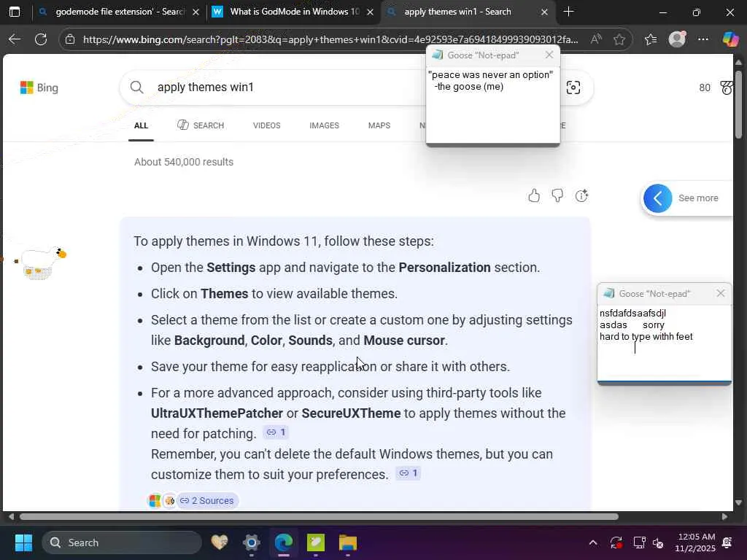Open the Favorites list icon
This screenshot has width=747, height=560.
tap(651, 39)
